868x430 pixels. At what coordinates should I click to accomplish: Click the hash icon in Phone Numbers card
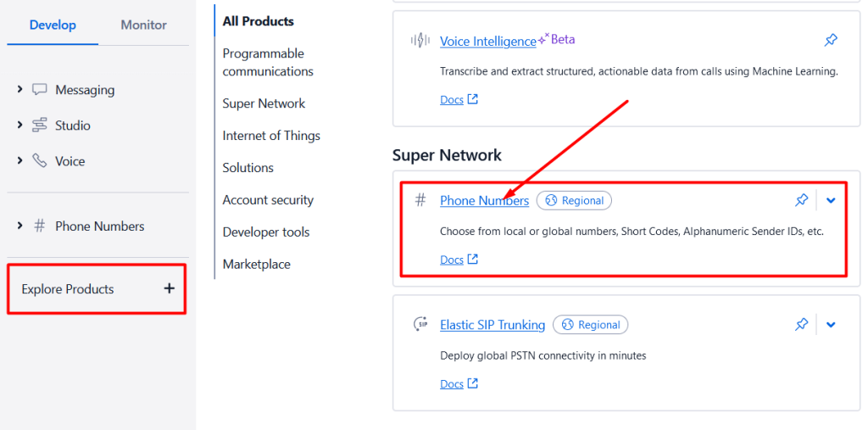point(420,200)
